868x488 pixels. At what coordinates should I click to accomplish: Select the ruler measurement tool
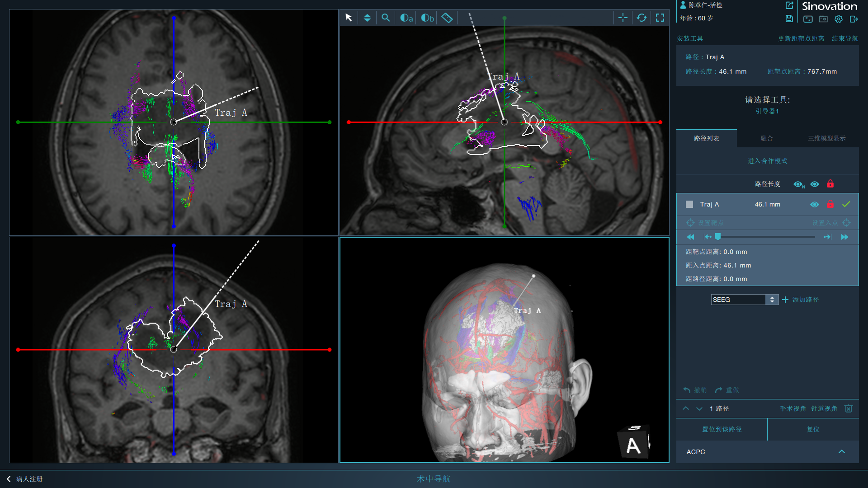coord(447,18)
